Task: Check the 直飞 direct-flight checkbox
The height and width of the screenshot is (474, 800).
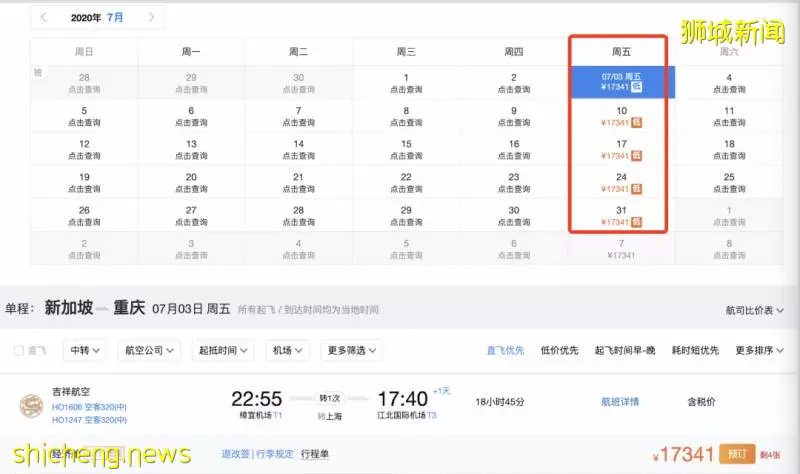Action: 19,350
